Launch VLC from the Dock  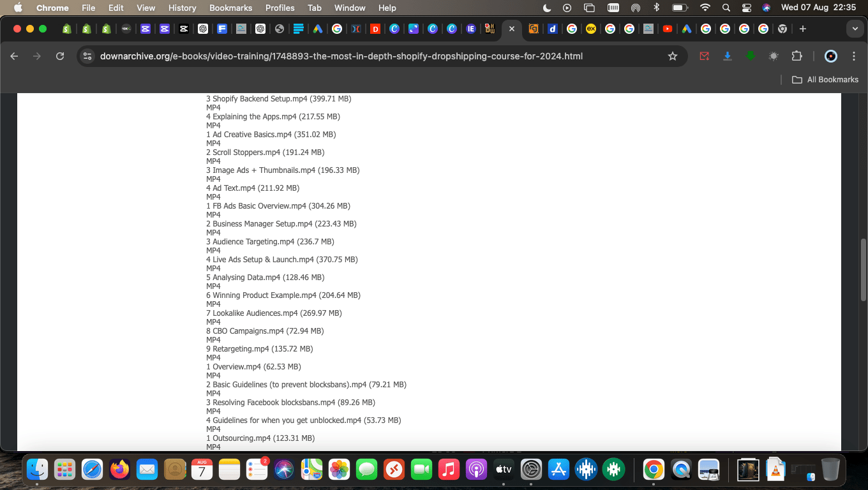(775, 470)
